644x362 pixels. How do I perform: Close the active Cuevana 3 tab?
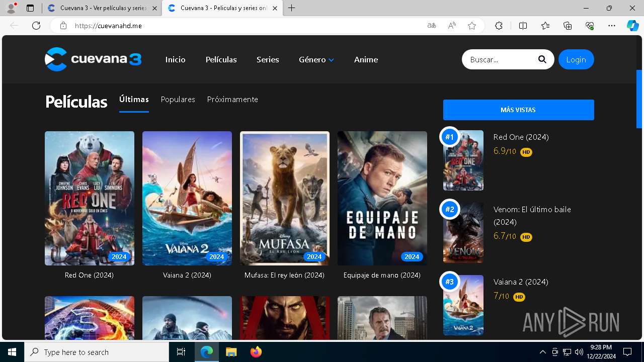click(x=275, y=8)
